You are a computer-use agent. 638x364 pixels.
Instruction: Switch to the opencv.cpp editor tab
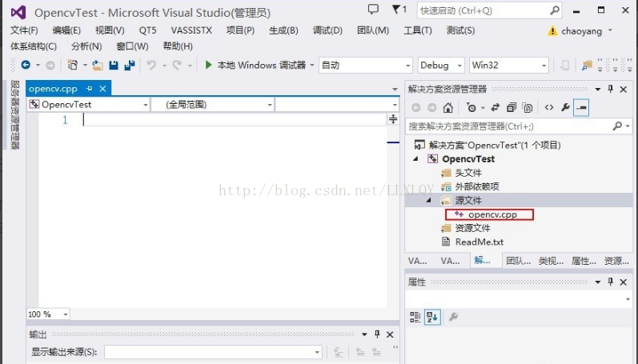coord(53,88)
